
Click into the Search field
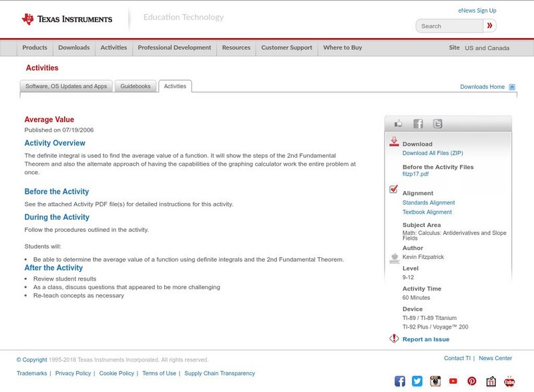pyautogui.click(x=449, y=26)
